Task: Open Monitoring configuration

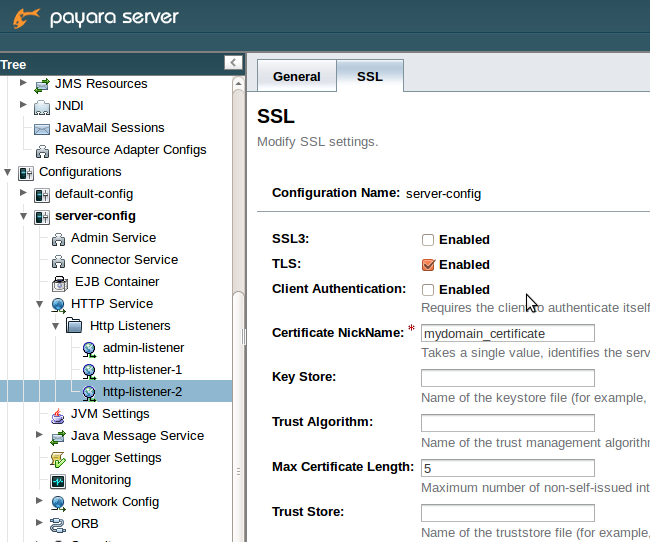Action: coord(101,479)
